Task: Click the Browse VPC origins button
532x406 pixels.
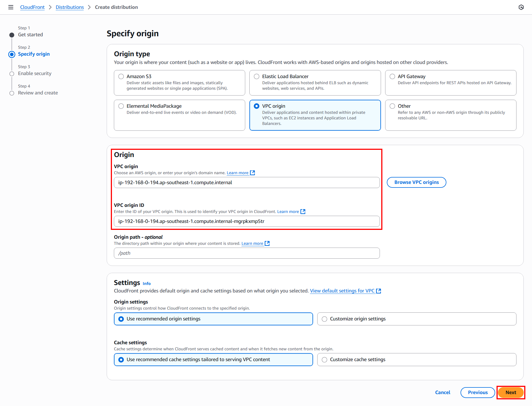Action: coord(416,182)
